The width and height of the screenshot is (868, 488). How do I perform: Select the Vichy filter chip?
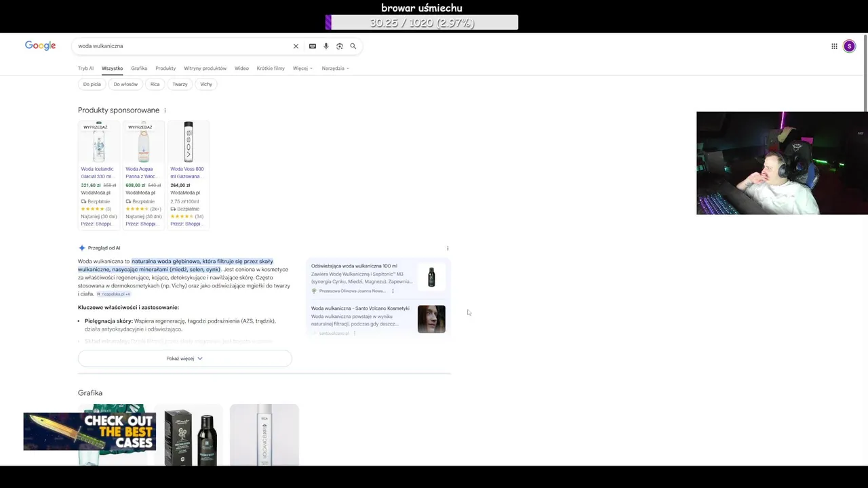coord(206,84)
